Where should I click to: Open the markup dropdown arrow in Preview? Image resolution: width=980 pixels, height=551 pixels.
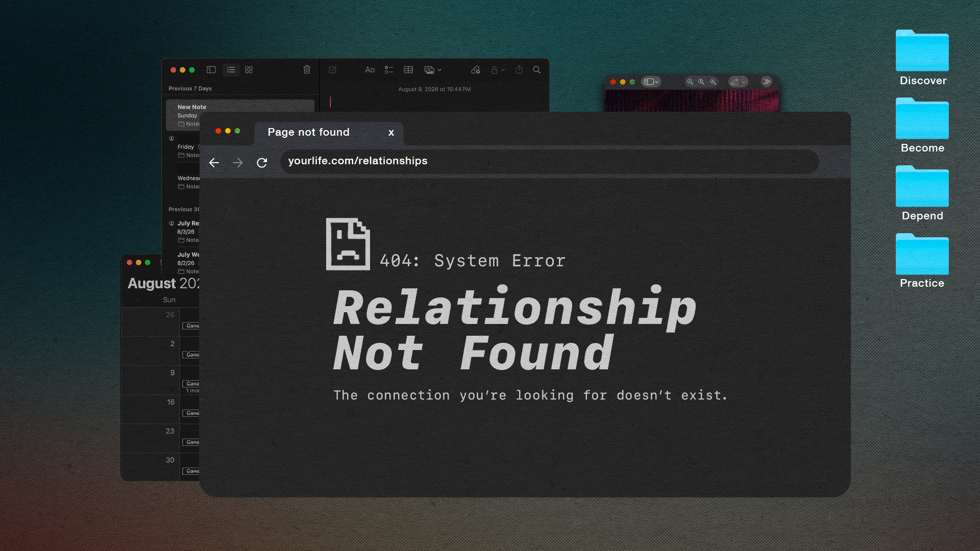745,82
